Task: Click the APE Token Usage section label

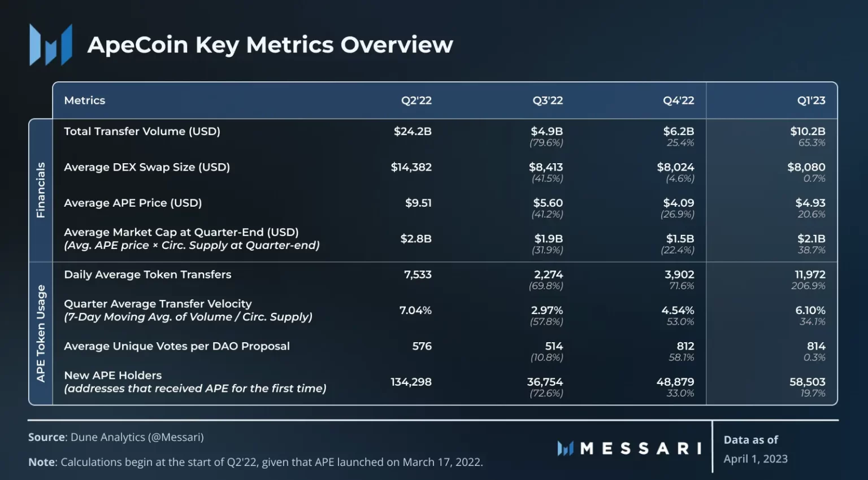Action: coord(41,333)
